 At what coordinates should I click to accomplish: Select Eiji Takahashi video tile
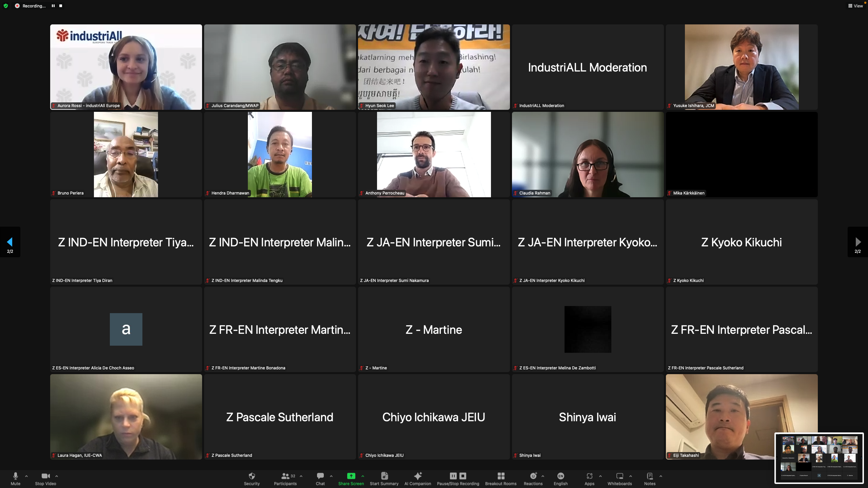point(742,417)
